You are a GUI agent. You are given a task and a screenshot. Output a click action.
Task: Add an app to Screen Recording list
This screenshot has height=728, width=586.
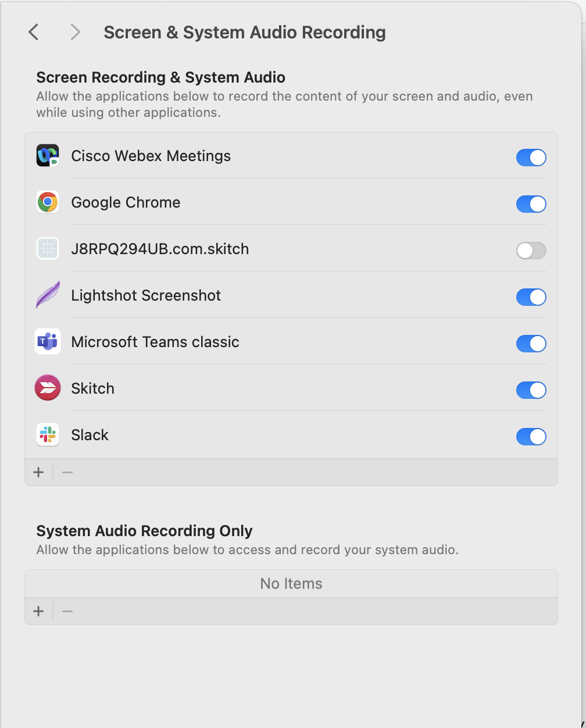click(x=38, y=472)
